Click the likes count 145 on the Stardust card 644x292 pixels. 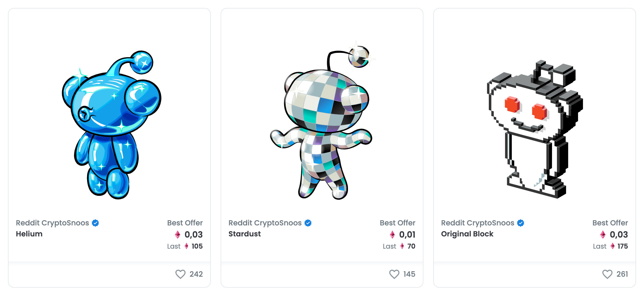click(409, 274)
